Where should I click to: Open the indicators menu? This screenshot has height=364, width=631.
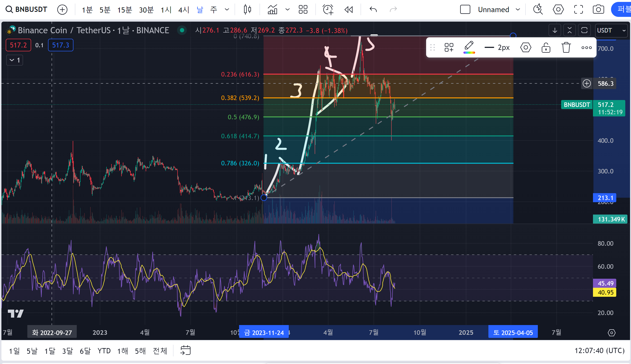273,10
